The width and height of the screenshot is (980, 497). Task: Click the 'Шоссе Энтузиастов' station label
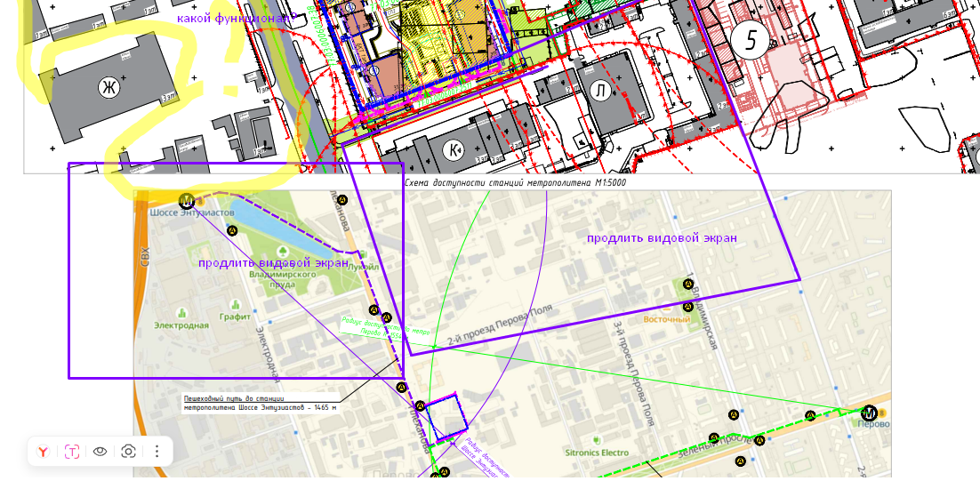click(x=192, y=213)
